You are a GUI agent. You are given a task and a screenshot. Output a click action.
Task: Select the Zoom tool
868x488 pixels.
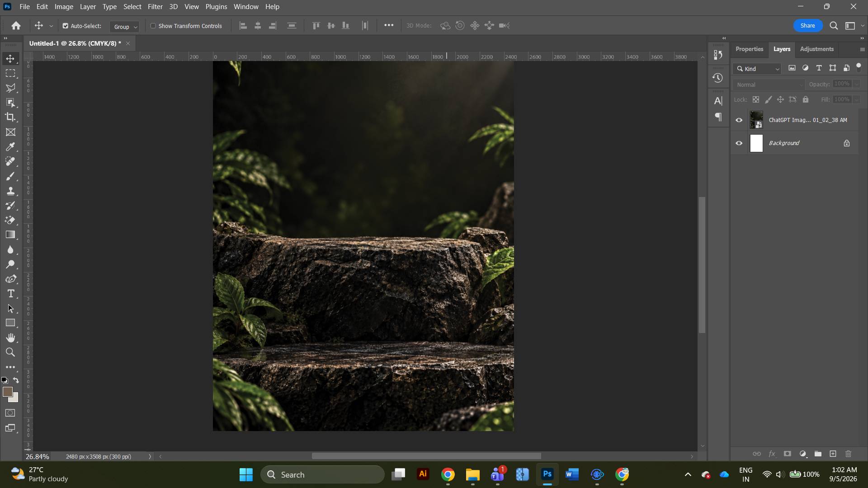[10, 352]
